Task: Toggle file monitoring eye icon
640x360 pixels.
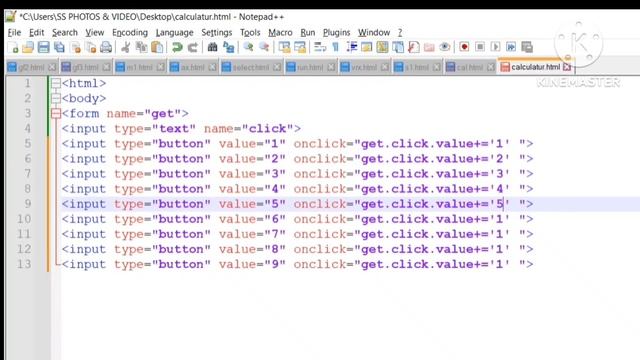Action: [x=445, y=47]
